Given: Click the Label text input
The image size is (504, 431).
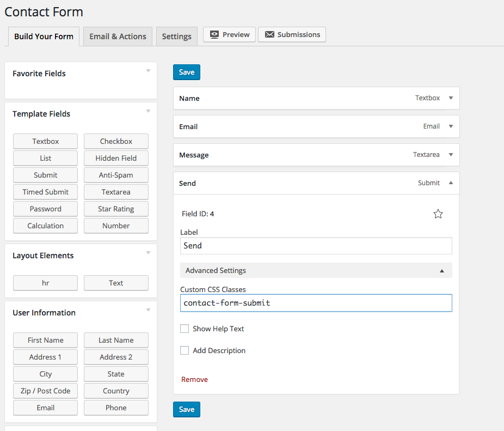Looking at the screenshot, I should click(316, 246).
